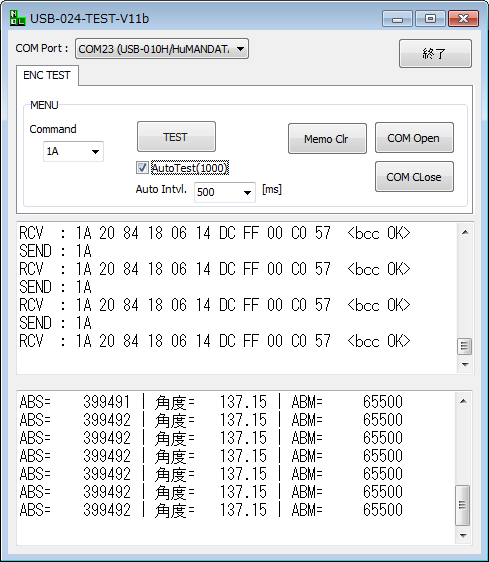Switch to the ENC TEST tab
Viewport: 489px width, 562px height.
[x=47, y=75]
